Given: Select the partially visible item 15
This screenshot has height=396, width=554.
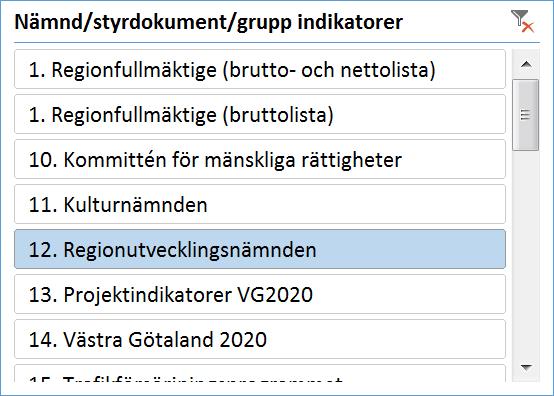Looking at the screenshot, I should pyautogui.click(x=260, y=373).
